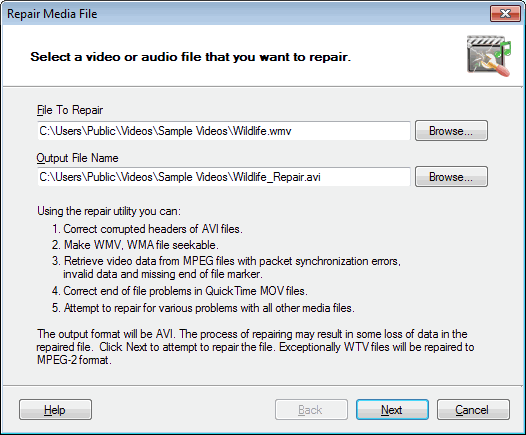526x435 pixels.
Task: Click the "Output File Name" label
Action: pyautogui.click(x=77, y=158)
